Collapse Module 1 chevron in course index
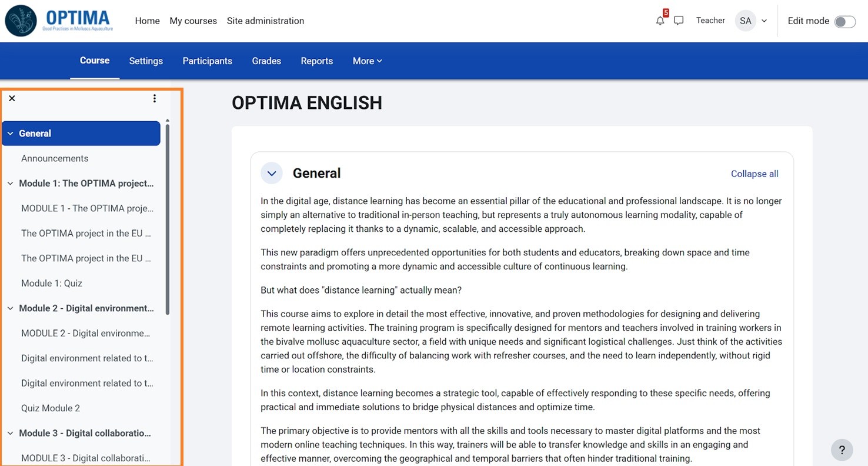The width and height of the screenshot is (868, 466). pyautogui.click(x=10, y=184)
